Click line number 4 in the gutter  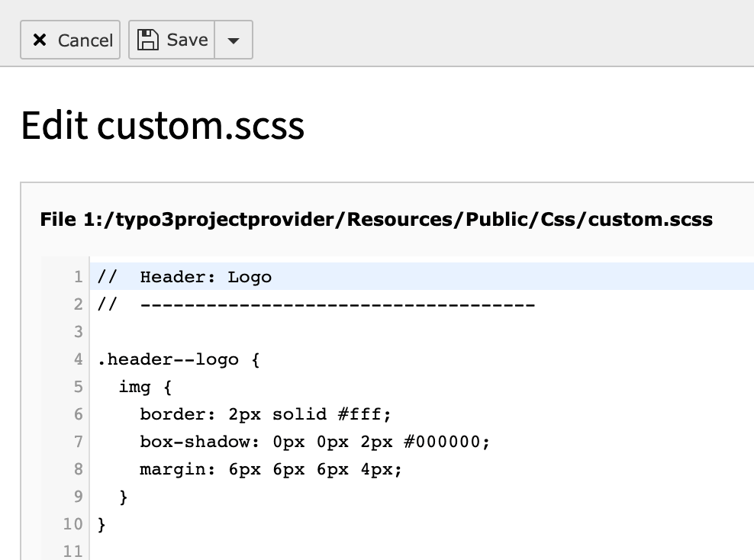pos(78,359)
